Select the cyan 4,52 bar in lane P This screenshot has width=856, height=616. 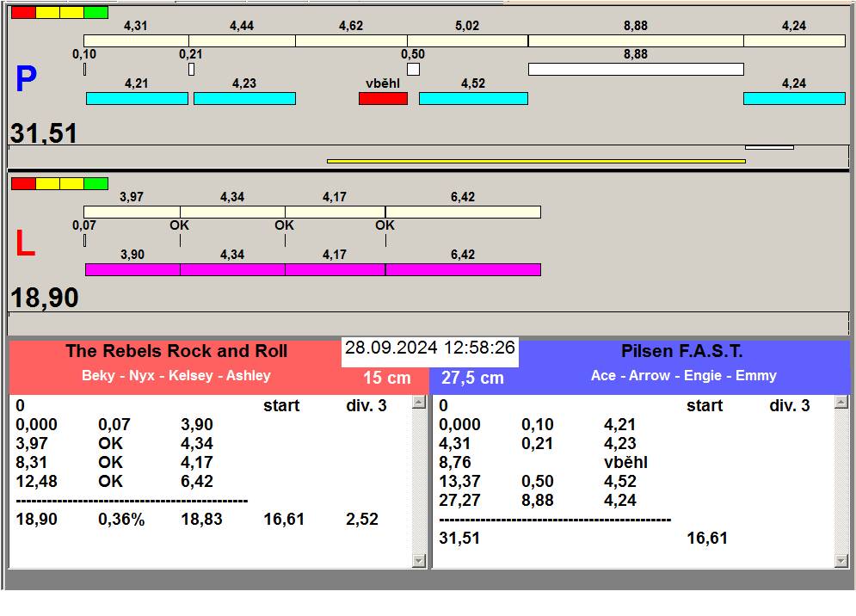coord(473,99)
